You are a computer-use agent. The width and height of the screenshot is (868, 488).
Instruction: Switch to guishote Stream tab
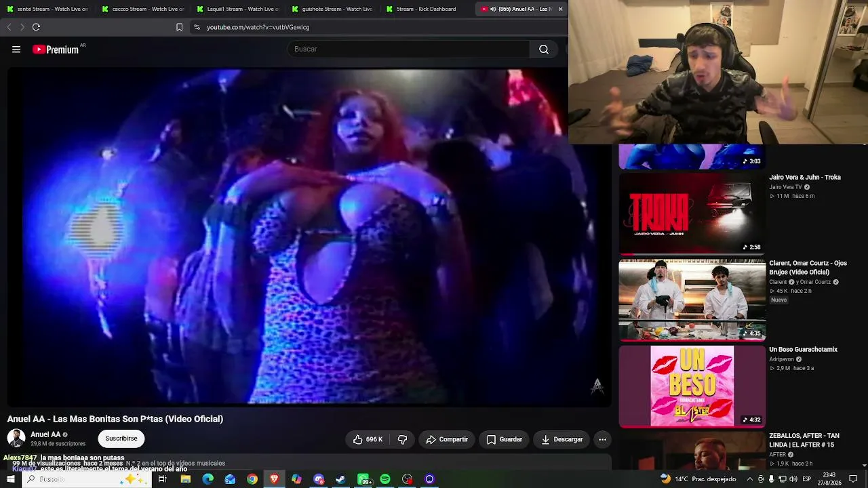[x=332, y=9]
